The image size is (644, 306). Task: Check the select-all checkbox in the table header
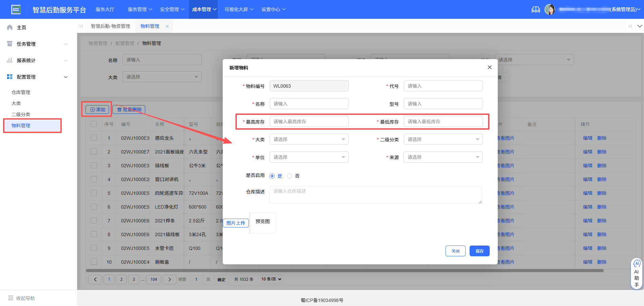pos(94,124)
